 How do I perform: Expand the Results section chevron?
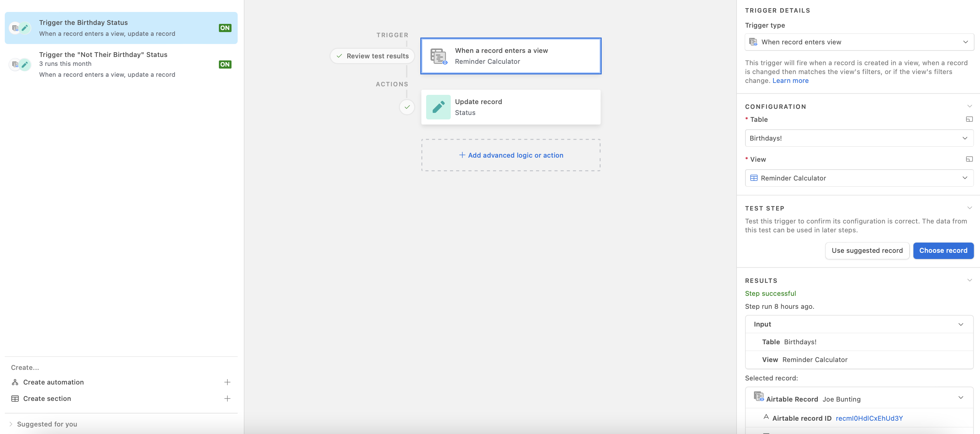point(967,280)
